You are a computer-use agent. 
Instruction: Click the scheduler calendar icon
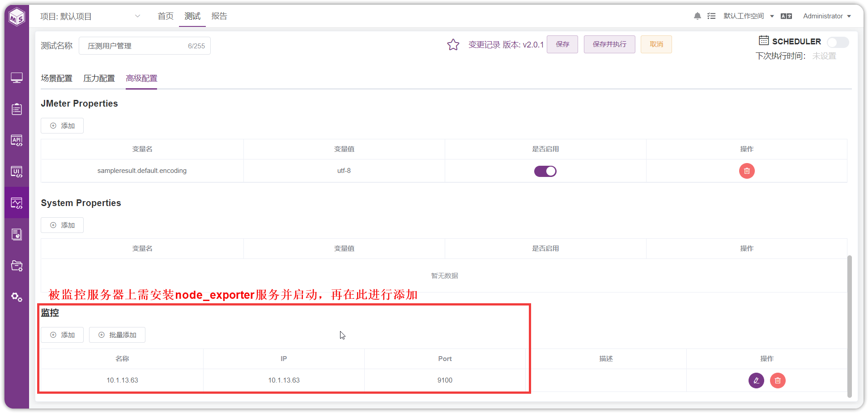pyautogui.click(x=764, y=41)
